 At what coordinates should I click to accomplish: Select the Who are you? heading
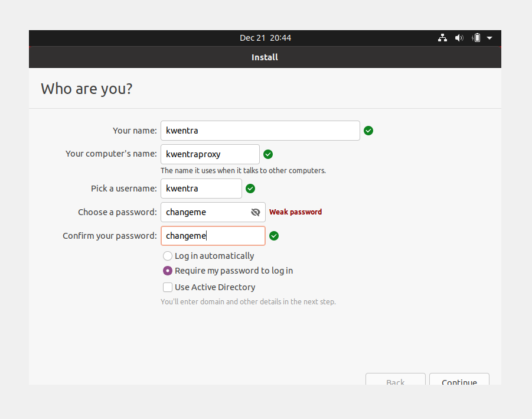[x=87, y=89]
